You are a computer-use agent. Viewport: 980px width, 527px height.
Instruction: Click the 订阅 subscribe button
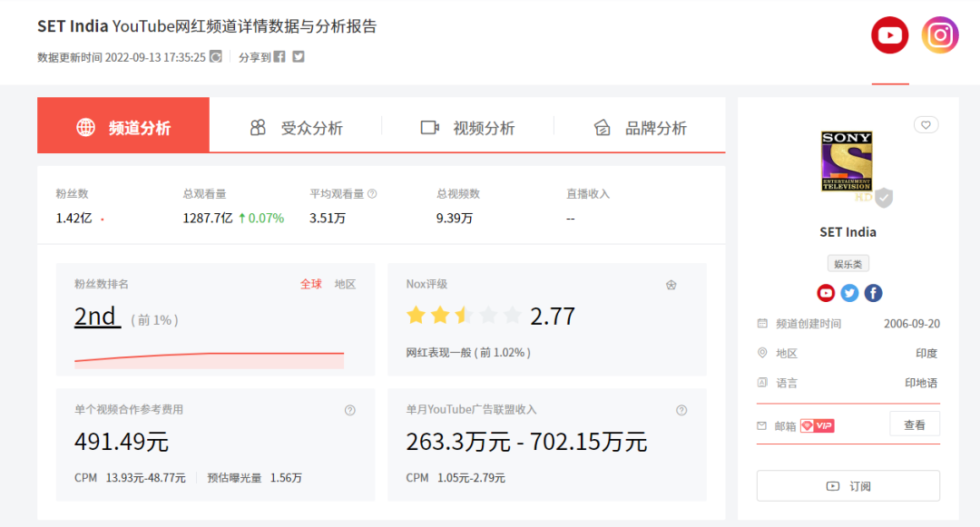848,486
